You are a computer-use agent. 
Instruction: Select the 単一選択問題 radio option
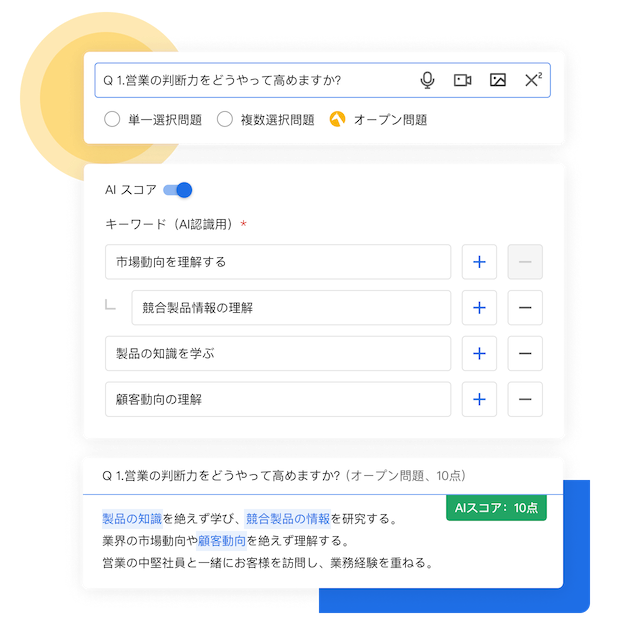pyautogui.click(x=112, y=119)
